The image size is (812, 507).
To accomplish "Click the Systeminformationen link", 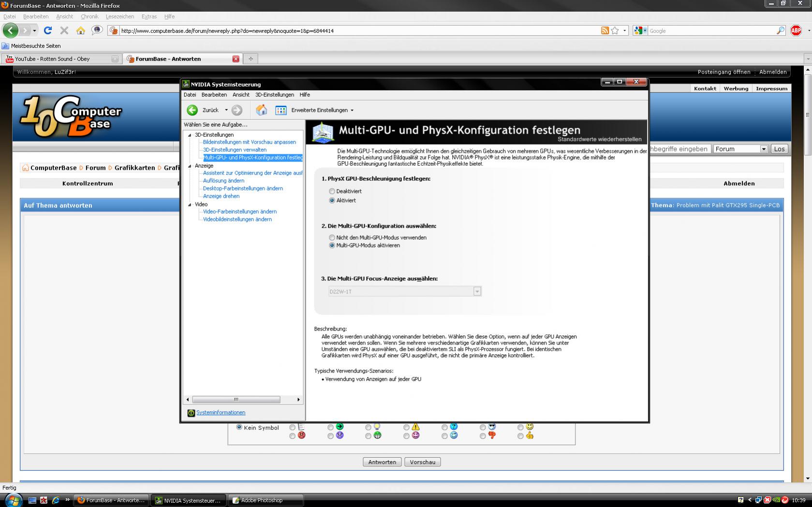I will coord(221,413).
